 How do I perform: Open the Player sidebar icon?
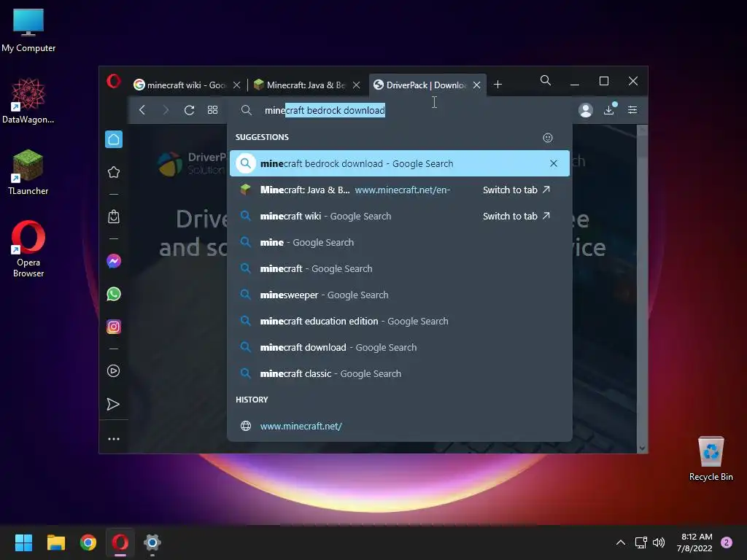point(113,371)
